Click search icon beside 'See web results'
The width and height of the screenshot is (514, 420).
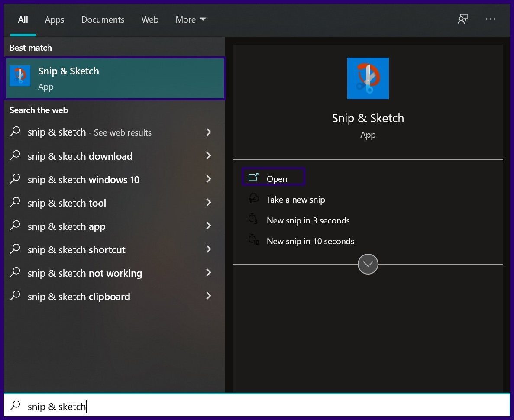[x=15, y=132]
